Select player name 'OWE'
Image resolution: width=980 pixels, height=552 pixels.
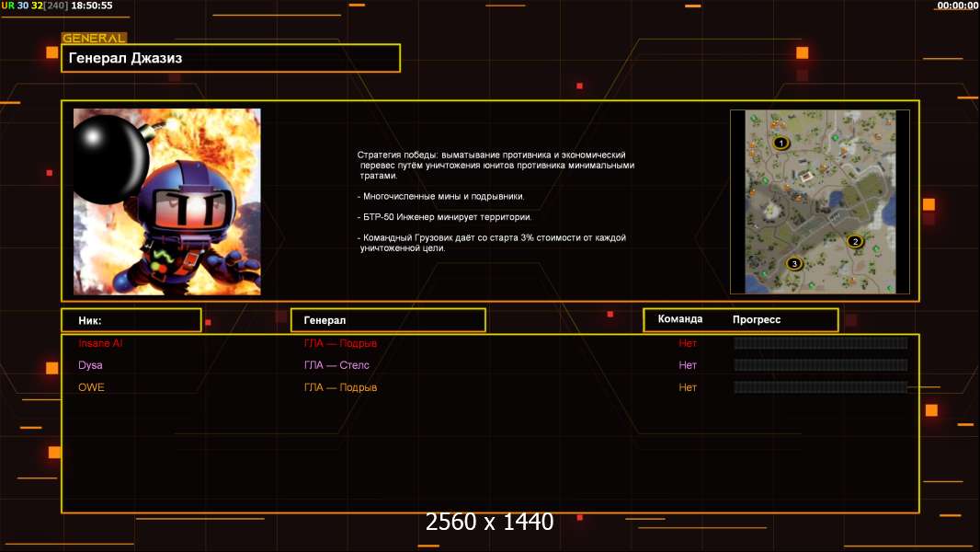(x=91, y=387)
